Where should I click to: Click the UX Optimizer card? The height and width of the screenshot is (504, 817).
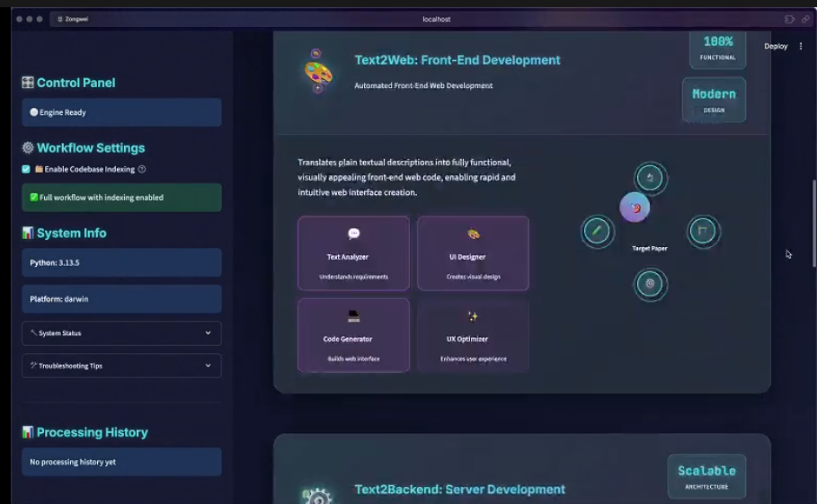click(473, 335)
